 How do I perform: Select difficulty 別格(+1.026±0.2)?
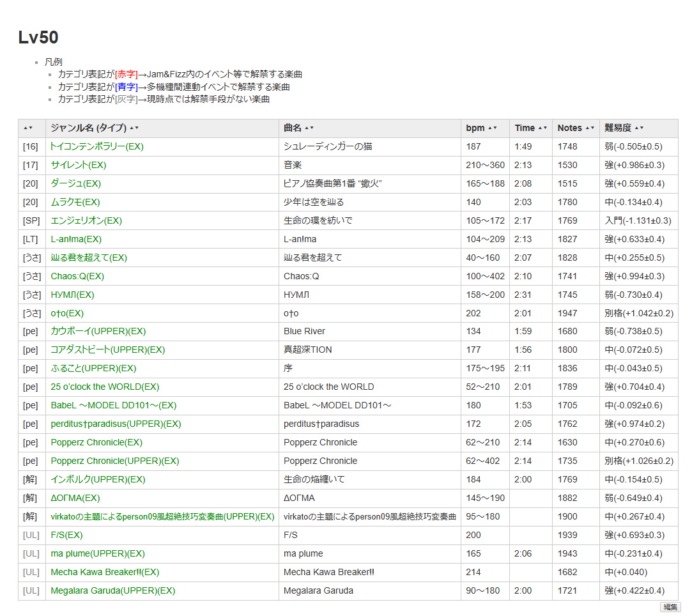[639, 461]
